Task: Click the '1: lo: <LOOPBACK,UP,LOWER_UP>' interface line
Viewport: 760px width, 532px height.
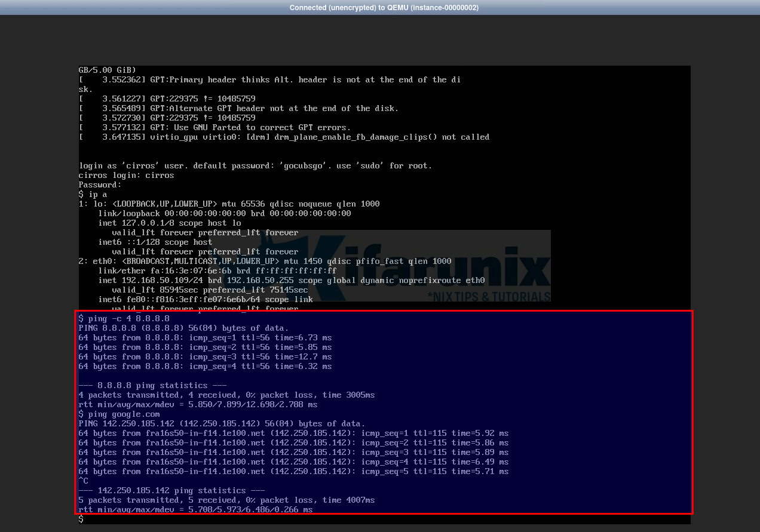Action: pos(229,204)
